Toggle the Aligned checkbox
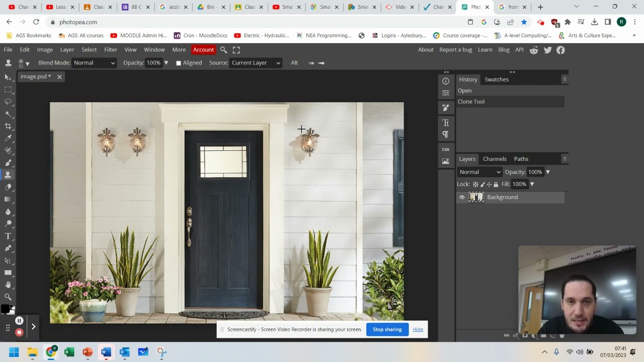 [179, 63]
